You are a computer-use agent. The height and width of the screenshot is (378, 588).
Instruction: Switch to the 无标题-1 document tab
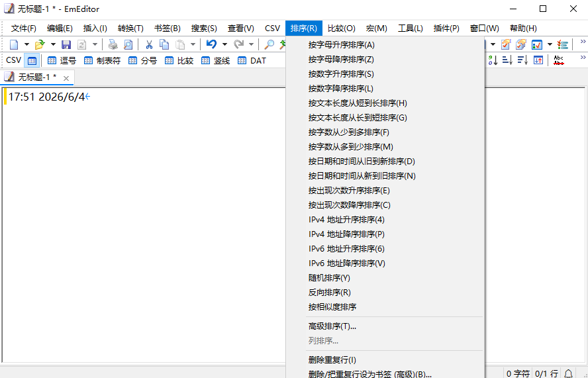point(37,77)
